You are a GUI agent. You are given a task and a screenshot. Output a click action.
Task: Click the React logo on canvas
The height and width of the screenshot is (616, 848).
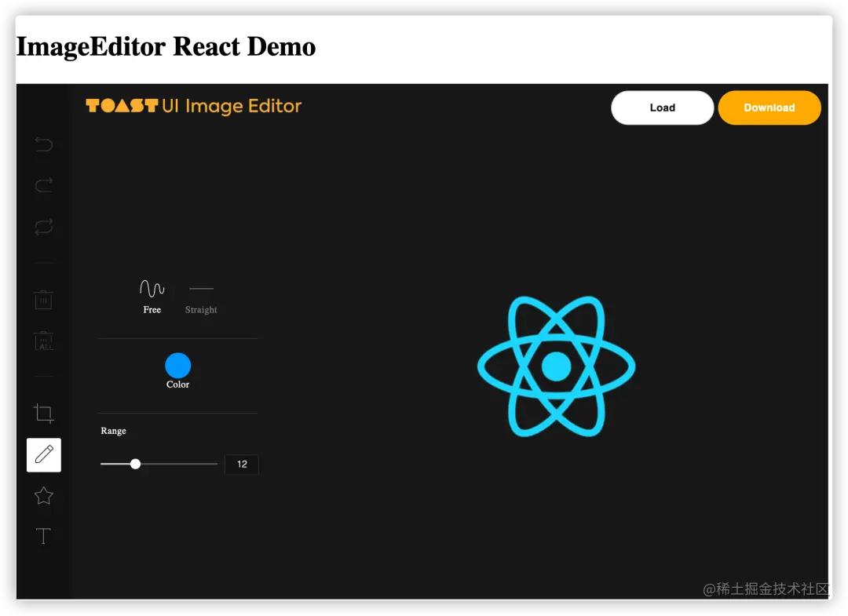[556, 366]
